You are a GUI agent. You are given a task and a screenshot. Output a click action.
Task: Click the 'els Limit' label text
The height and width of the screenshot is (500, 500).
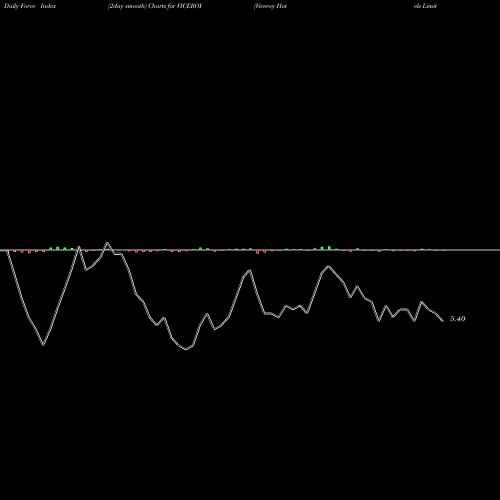[x=425, y=6]
